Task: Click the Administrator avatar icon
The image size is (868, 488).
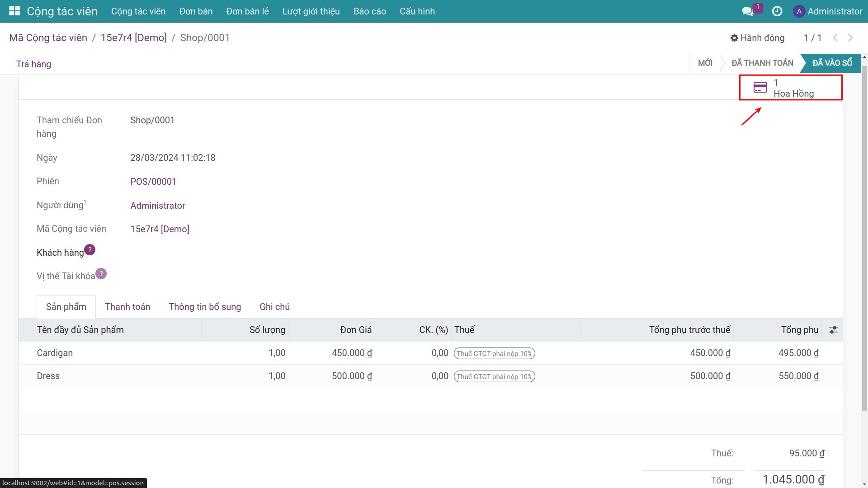Action: (799, 11)
